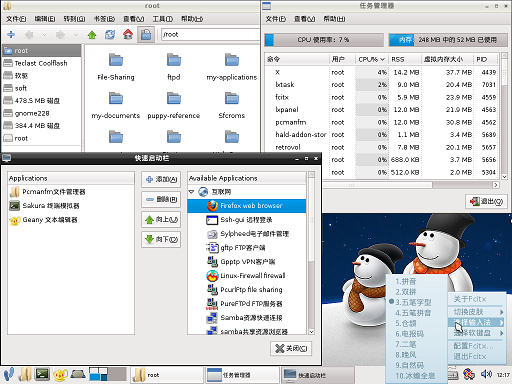Sort processes by CPU% column header
This screenshot has width=512, height=384.
pos(371,59)
